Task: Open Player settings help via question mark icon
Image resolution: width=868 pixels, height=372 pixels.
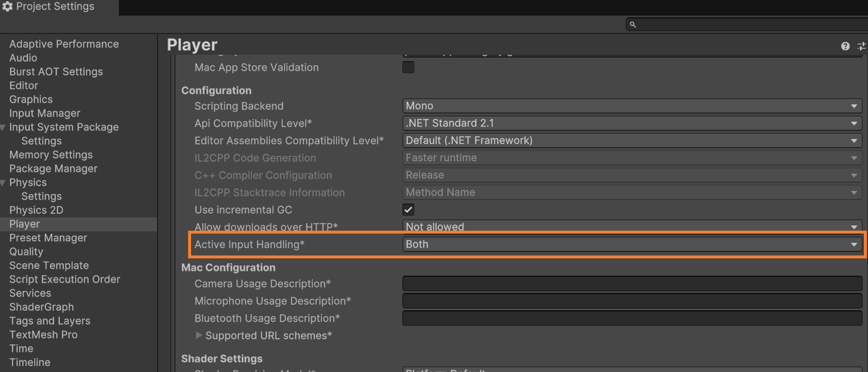Action: pyautogui.click(x=845, y=46)
